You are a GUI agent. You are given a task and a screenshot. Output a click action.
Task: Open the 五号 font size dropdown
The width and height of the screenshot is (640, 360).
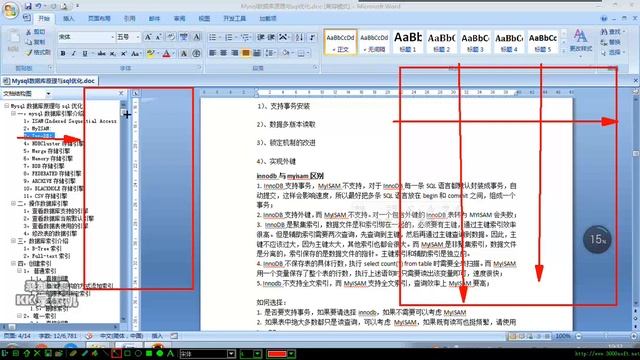(138, 37)
